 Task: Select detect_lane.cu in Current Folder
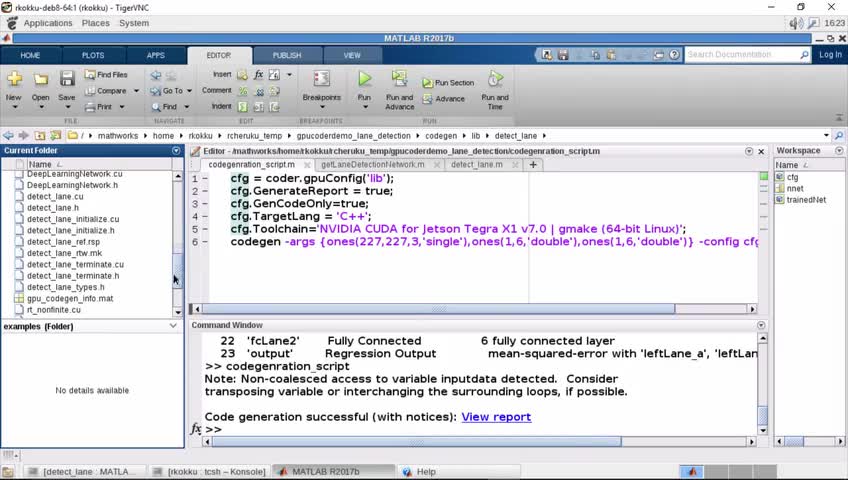[x=55, y=196]
